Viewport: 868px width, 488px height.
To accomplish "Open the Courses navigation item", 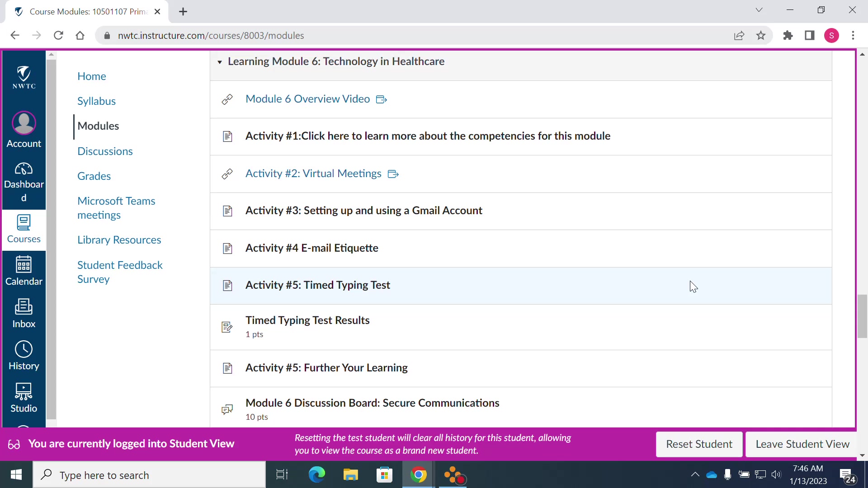I will pyautogui.click(x=24, y=230).
